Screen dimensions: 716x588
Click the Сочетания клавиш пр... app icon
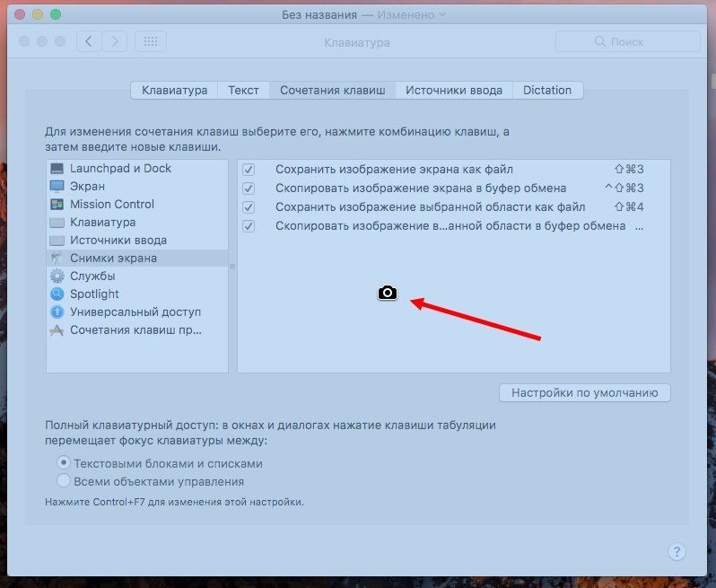[x=57, y=329]
